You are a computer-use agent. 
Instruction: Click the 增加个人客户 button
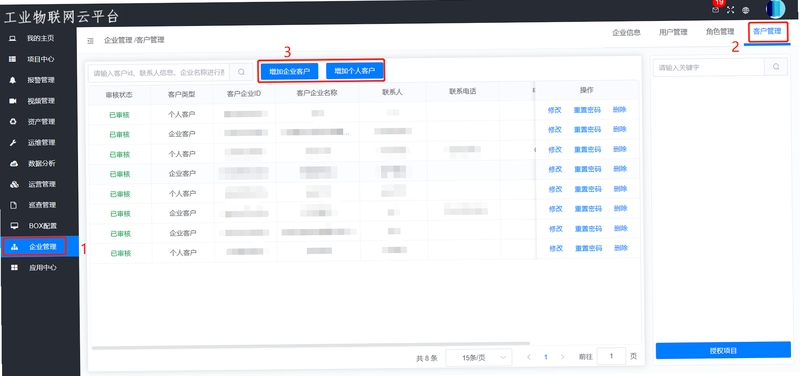tap(355, 71)
